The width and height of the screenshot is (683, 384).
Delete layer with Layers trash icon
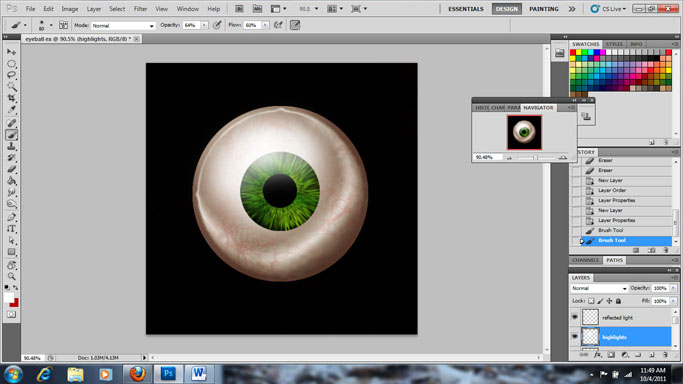tap(665, 355)
